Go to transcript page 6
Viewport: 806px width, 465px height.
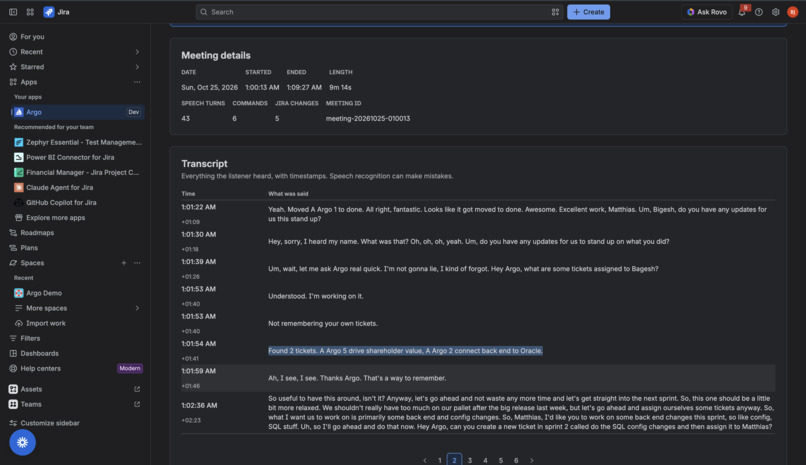[x=516, y=460]
